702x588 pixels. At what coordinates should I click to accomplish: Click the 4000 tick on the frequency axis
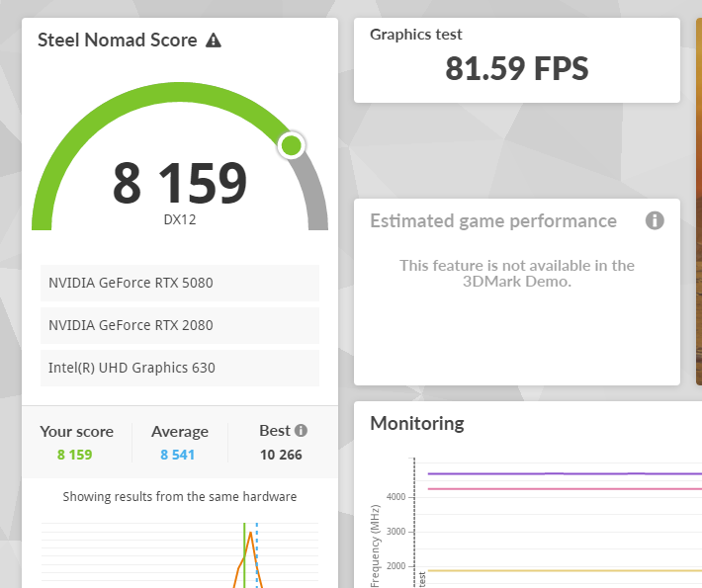tap(395, 497)
